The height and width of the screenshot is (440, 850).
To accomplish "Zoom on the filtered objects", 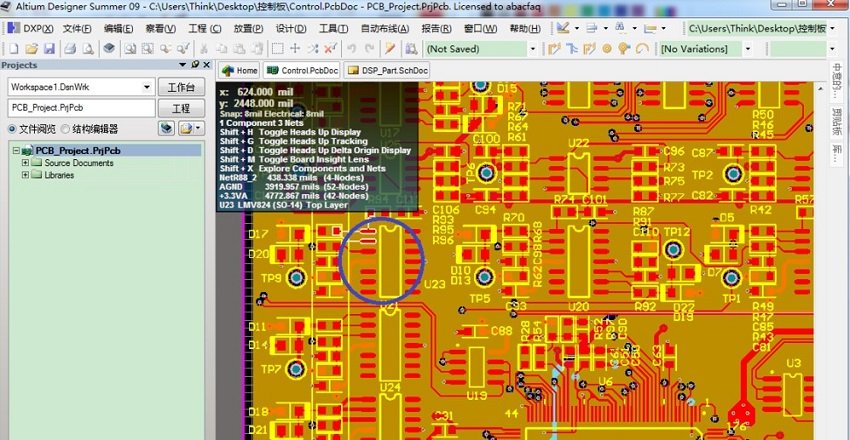I will (x=183, y=49).
